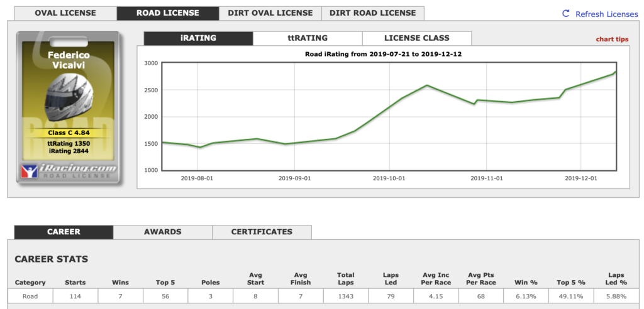Click the helmet image on the license card
The image size is (644, 309).
tap(69, 99)
